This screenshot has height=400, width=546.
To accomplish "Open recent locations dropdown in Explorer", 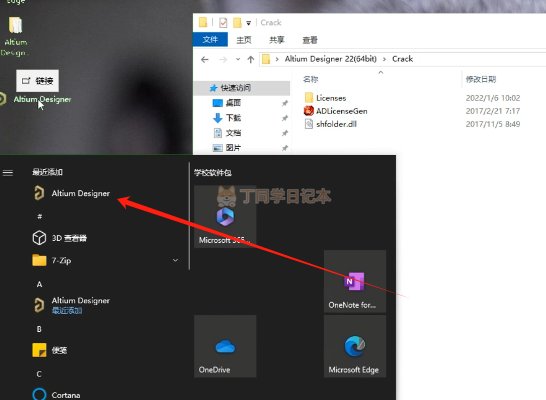I will click(238, 59).
